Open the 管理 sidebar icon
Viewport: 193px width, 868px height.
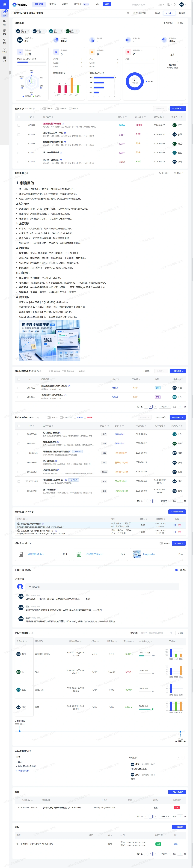coord(4,59)
